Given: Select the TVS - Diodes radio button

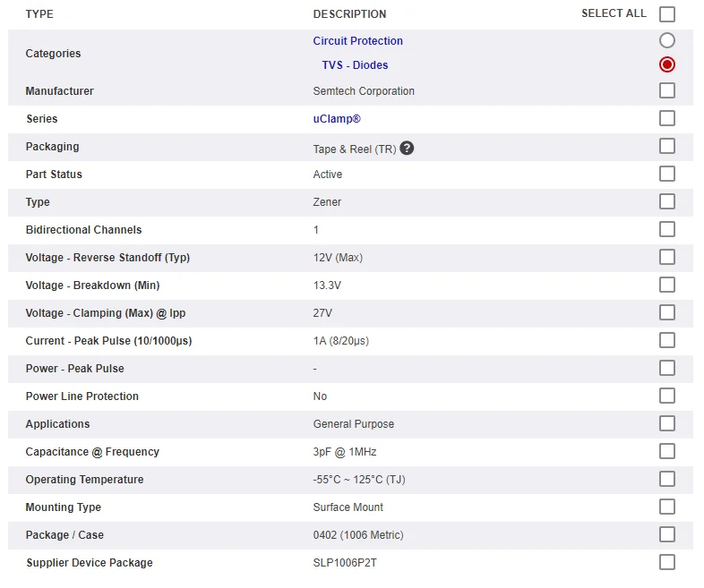Looking at the screenshot, I should (666, 64).
